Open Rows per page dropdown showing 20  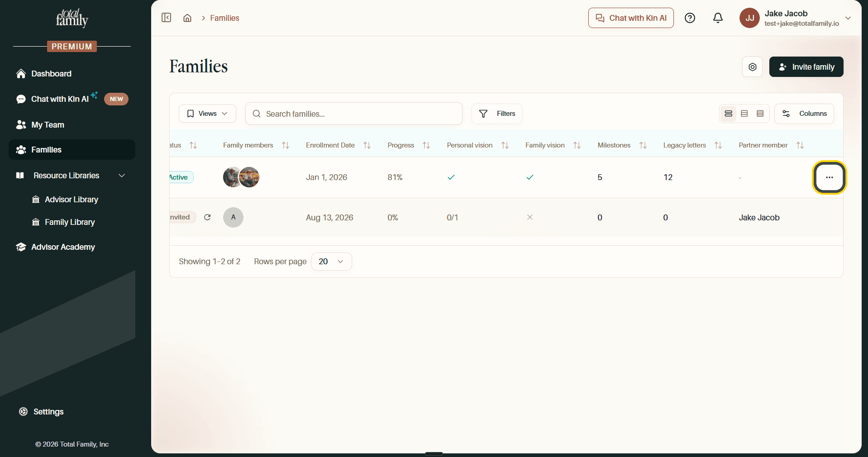tap(331, 262)
